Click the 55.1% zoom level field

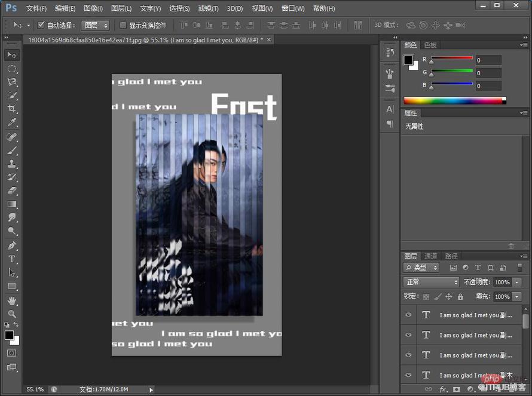(35, 389)
